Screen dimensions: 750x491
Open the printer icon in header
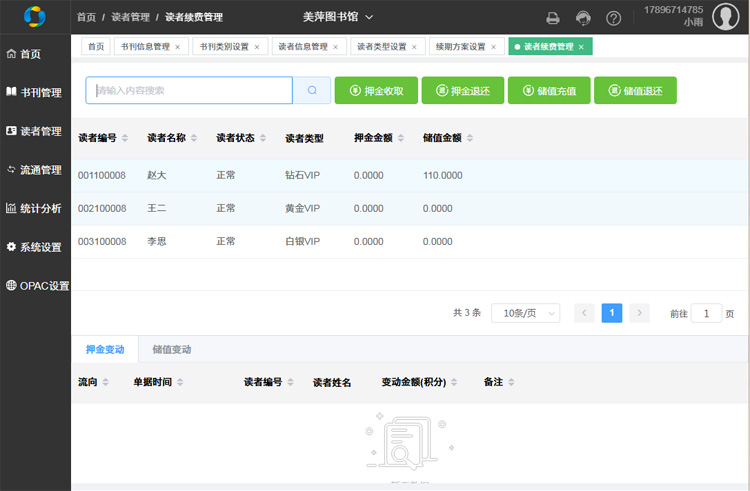[x=552, y=18]
